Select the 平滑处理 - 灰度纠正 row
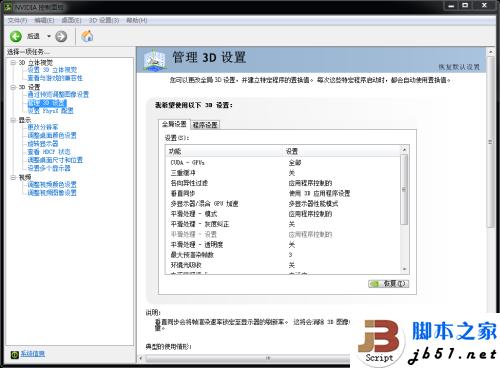Viewport: 500px width, 368px height. [x=283, y=224]
